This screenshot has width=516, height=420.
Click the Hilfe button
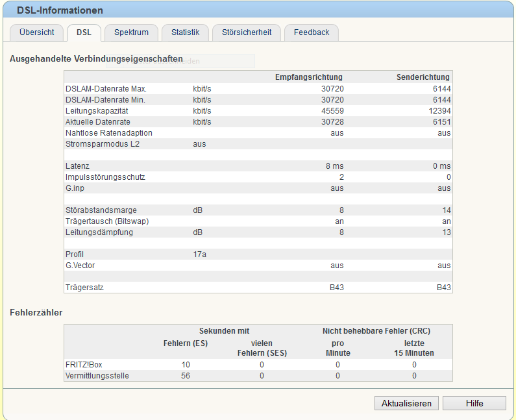pyautogui.click(x=474, y=403)
